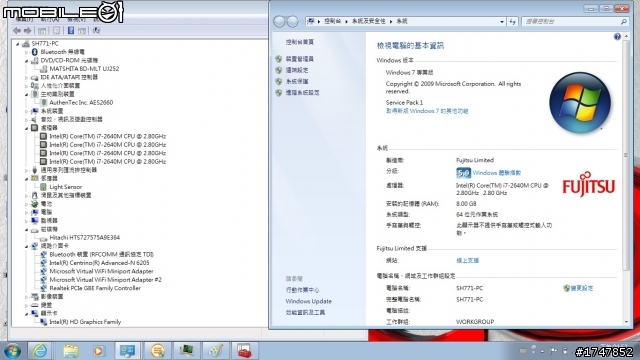640x360 pixels.
Task: Click the forward arrow in Device Manager toolbar
Action: click(x=27, y=31)
